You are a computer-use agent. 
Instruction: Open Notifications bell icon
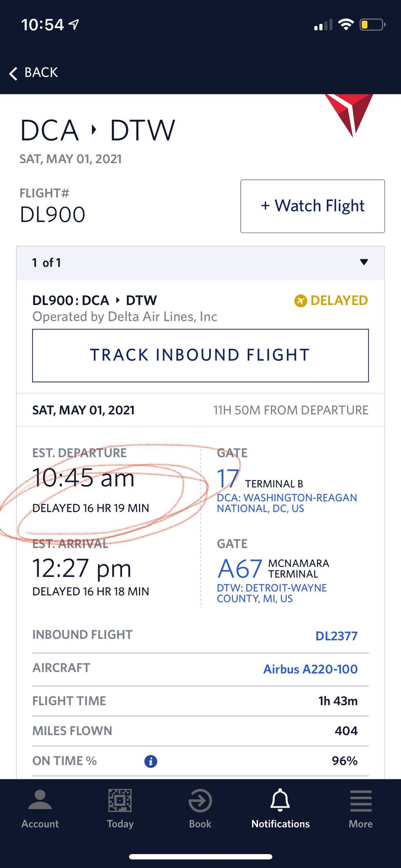click(280, 800)
